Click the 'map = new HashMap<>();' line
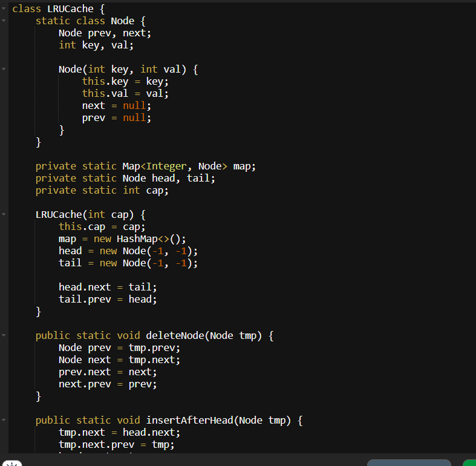476x466 pixels. [122, 239]
